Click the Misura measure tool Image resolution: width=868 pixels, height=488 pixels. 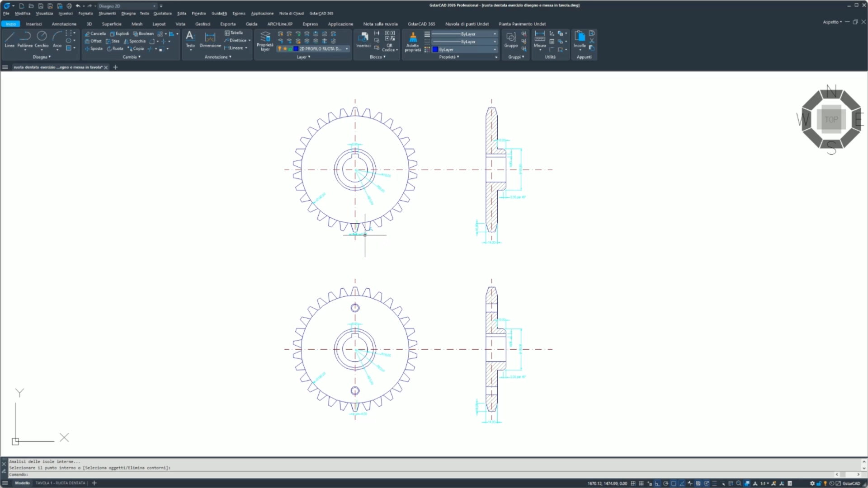pos(540,39)
